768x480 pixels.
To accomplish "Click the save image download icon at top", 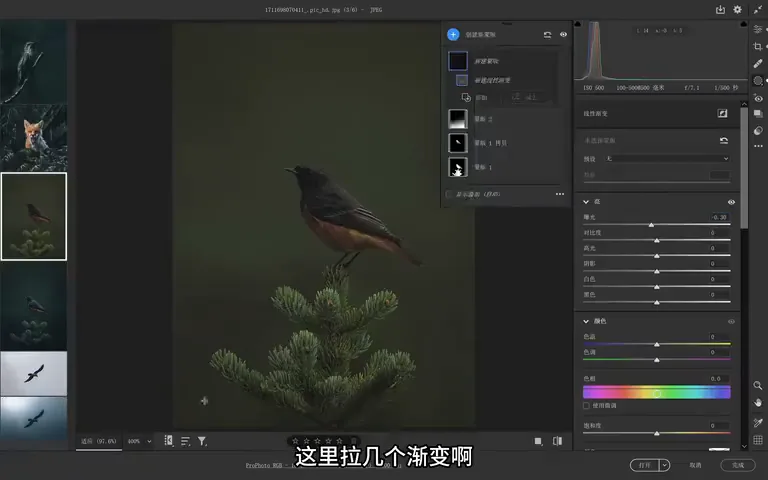I will 720,9.
